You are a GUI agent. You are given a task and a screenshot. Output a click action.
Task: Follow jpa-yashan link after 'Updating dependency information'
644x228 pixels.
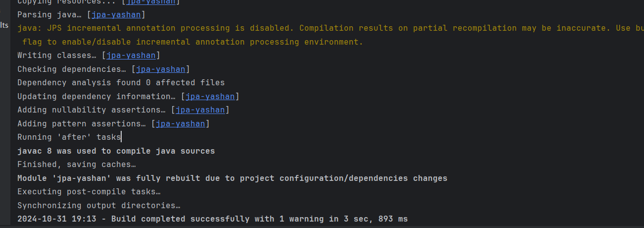tap(210, 96)
